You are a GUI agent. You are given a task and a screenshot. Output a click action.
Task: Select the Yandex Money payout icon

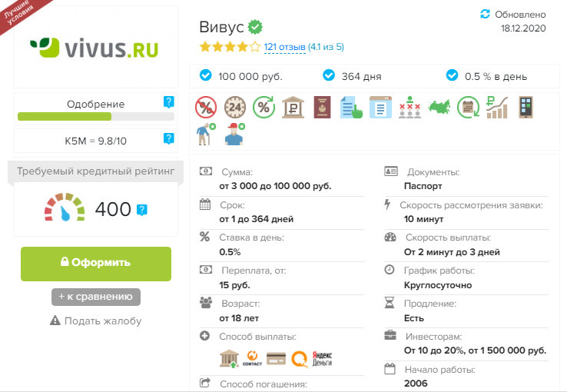point(322,358)
